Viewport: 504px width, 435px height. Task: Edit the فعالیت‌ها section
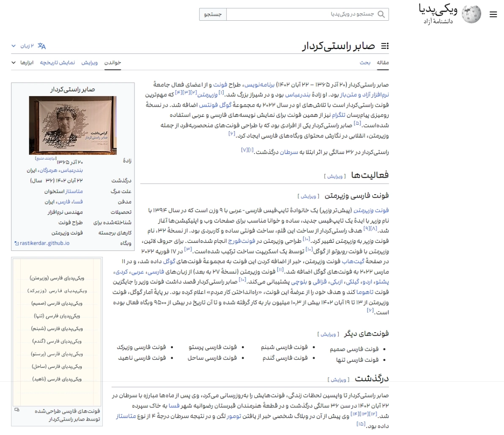335,176
